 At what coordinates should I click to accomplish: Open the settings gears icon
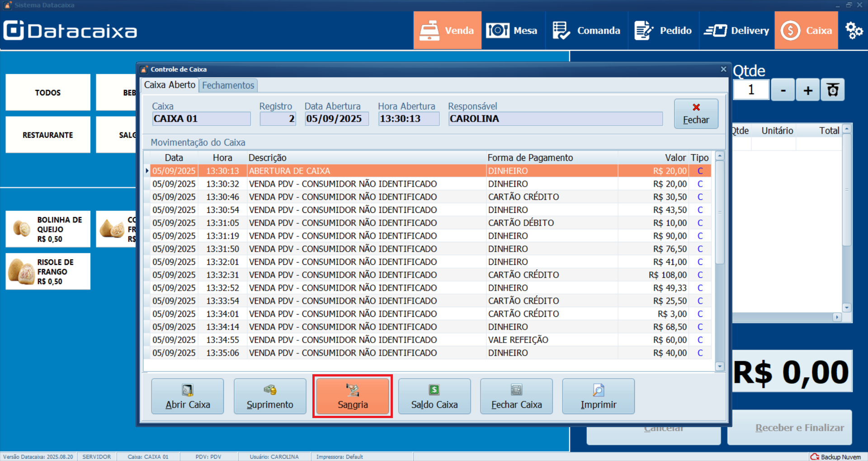[854, 31]
